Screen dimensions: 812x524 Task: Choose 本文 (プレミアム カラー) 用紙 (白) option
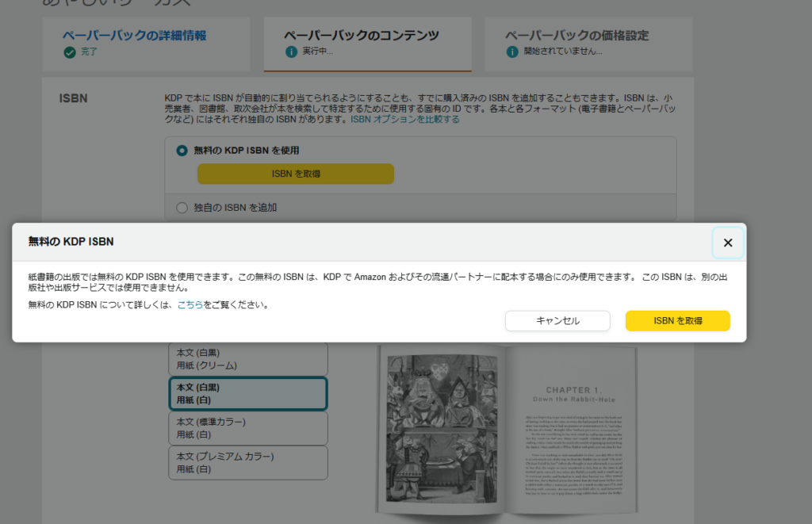click(248, 463)
